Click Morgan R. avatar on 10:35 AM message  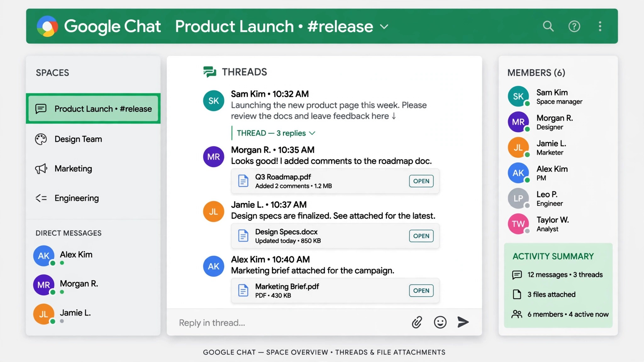click(214, 156)
